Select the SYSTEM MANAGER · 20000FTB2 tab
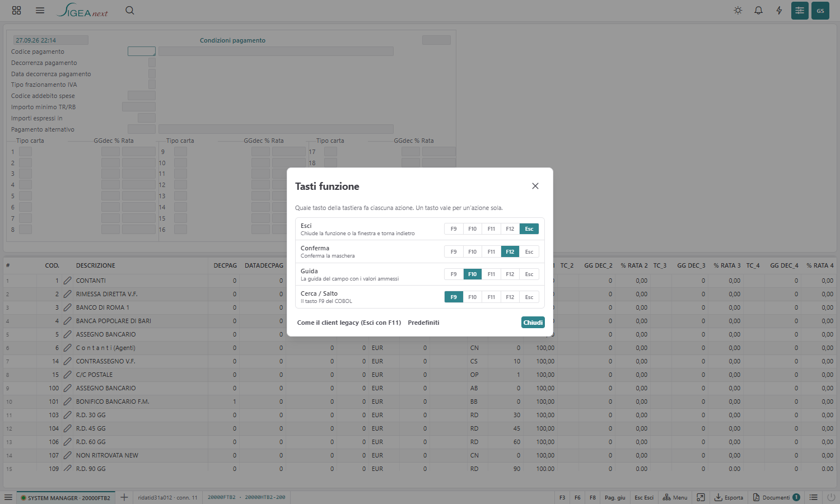 (66, 497)
